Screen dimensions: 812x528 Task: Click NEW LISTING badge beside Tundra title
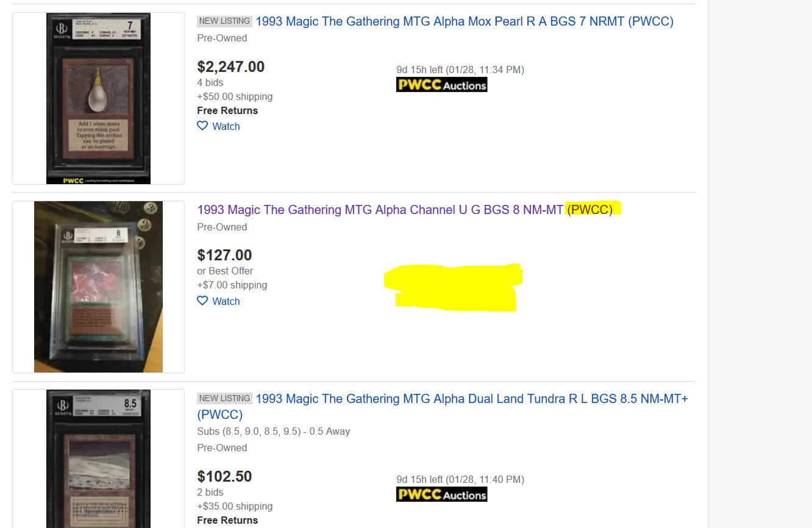click(224, 399)
